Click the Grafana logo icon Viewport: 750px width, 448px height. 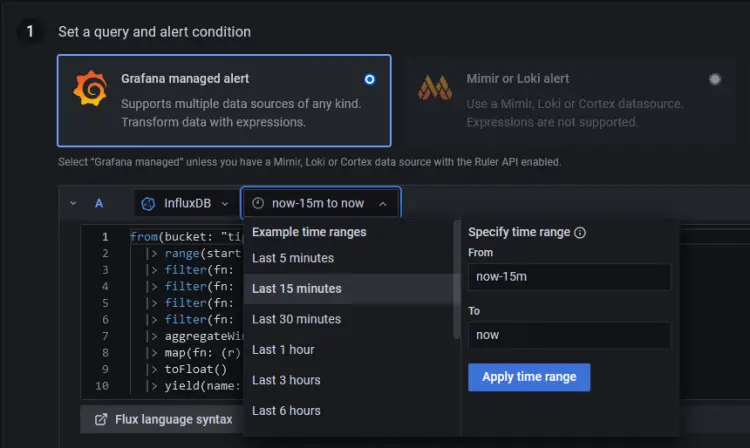click(x=90, y=89)
